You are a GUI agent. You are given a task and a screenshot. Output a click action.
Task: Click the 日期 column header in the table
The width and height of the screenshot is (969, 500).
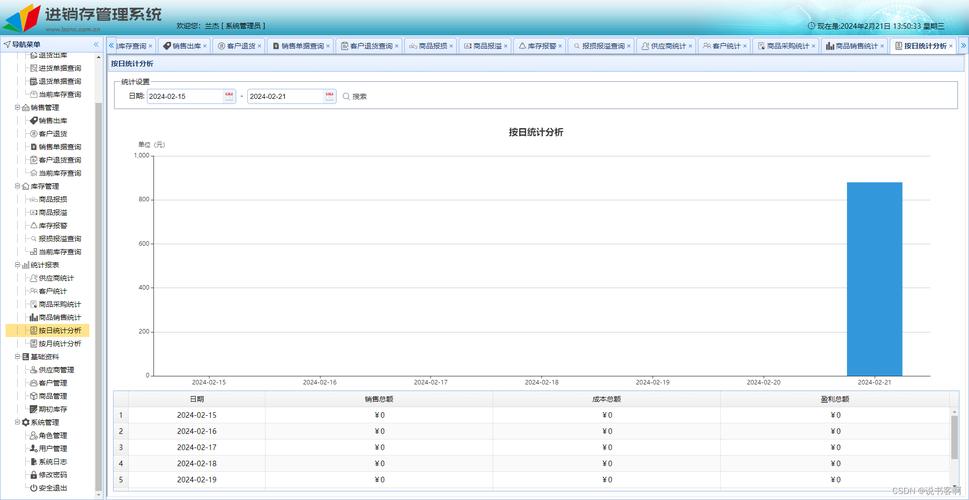197,399
